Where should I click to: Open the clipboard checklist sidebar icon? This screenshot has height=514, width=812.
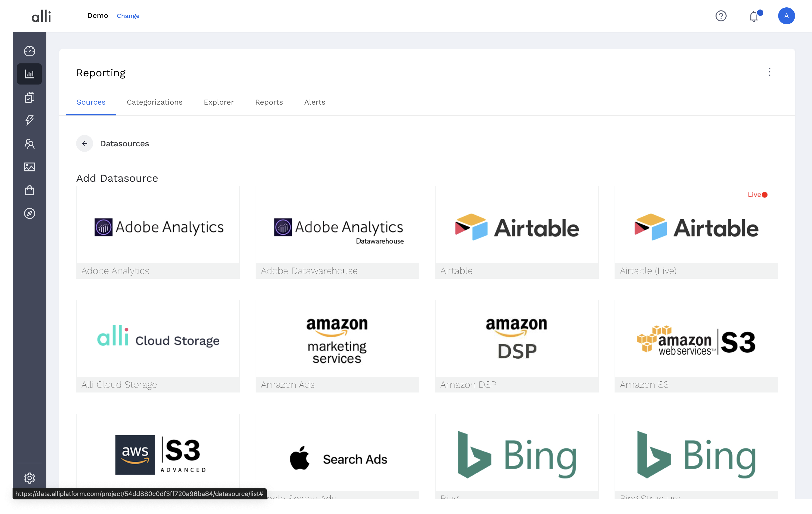(29, 97)
